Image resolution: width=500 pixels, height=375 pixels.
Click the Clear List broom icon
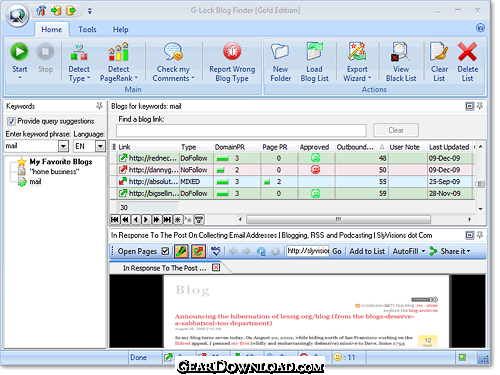[439, 52]
